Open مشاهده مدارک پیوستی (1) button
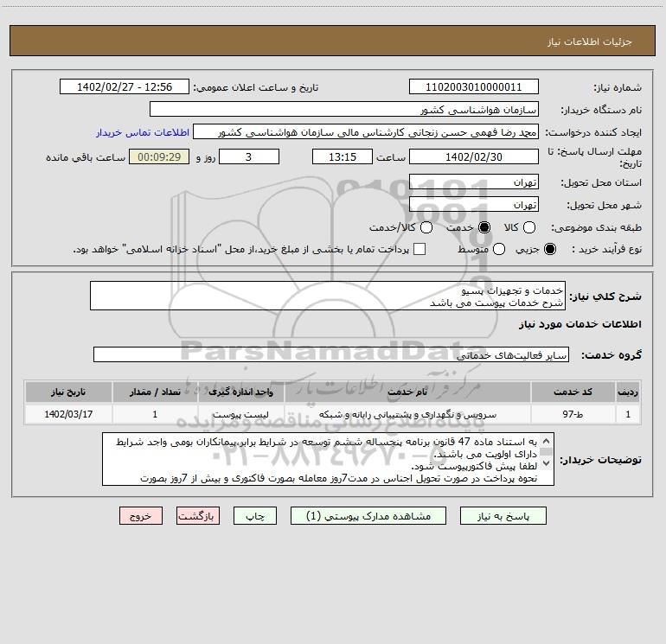The width and height of the screenshot is (666, 644). pos(368,516)
